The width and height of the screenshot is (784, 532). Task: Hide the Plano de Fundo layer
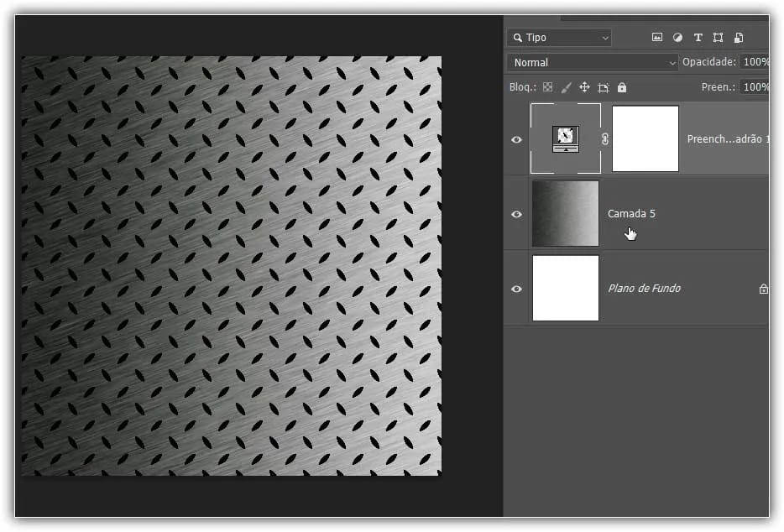pyautogui.click(x=517, y=289)
